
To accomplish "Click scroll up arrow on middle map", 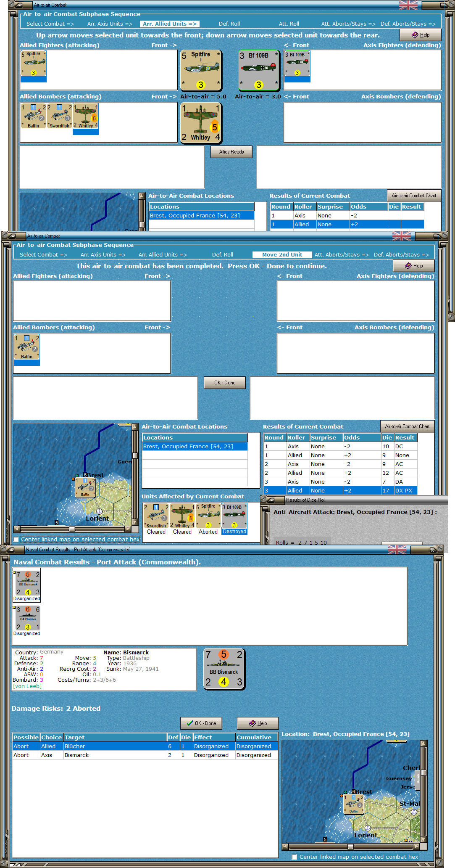I will click(135, 427).
